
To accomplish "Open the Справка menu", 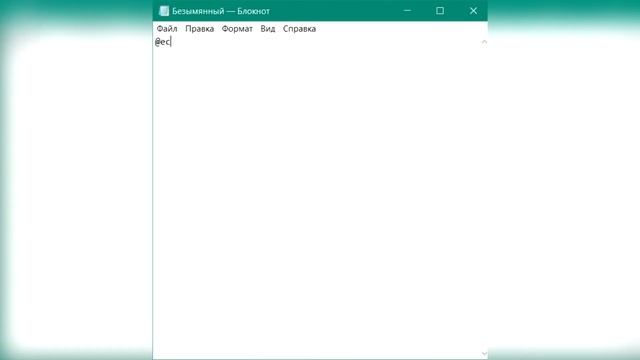I will click(x=299, y=29).
